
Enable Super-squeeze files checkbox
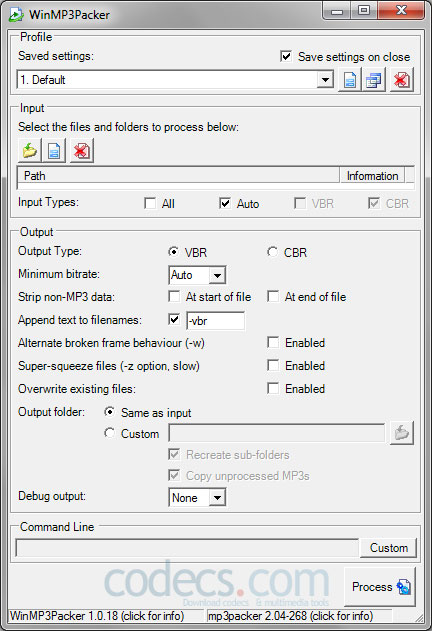pos(273,365)
